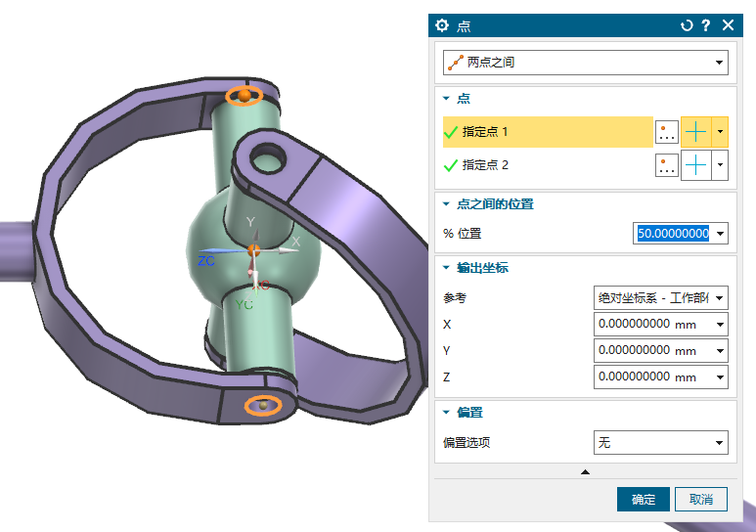Open point dialog icon for 指定点 2
The width and height of the screenshot is (756, 532).
coord(667,166)
